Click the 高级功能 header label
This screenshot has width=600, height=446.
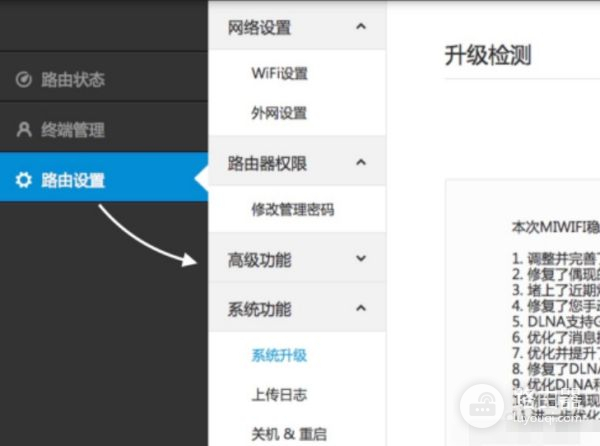coord(259,260)
